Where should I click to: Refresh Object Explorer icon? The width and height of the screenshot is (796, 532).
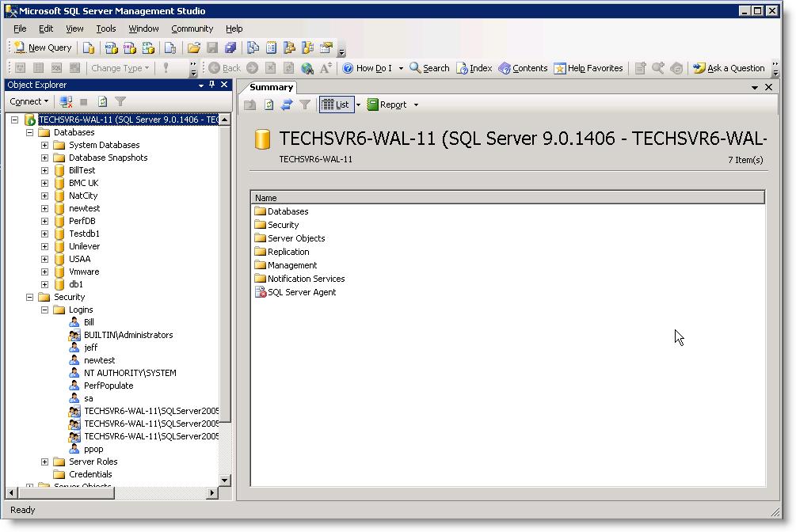click(x=102, y=101)
